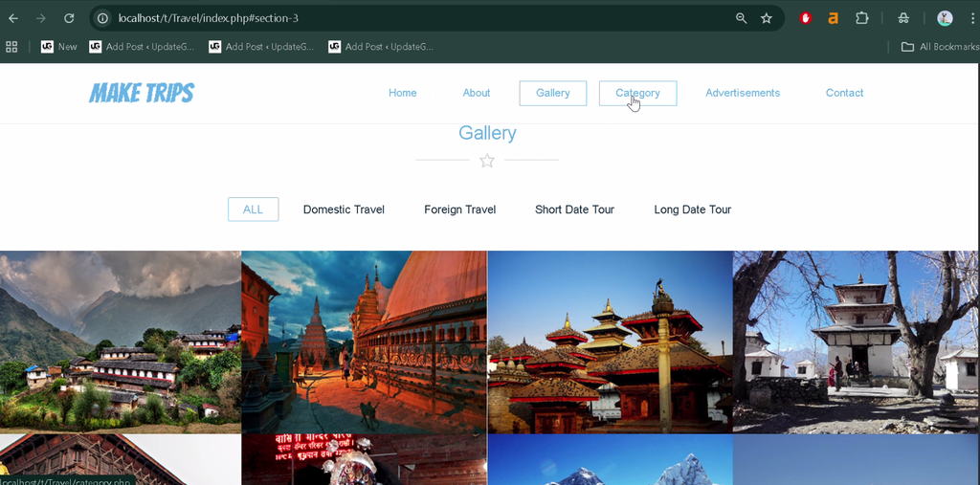Screen dimensions: 980x485
Task: Open the red ad-blocker extension icon
Action: (806, 19)
